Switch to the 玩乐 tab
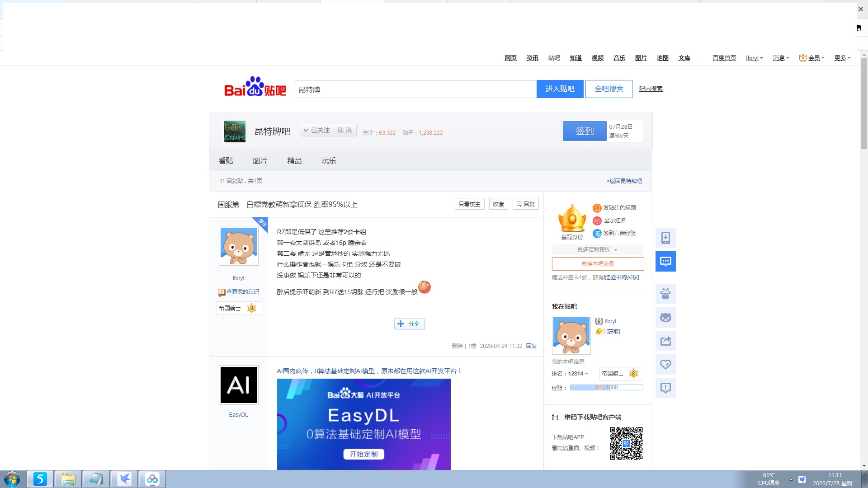Image resolution: width=868 pixels, height=488 pixels. pyautogui.click(x=329, y=160)
